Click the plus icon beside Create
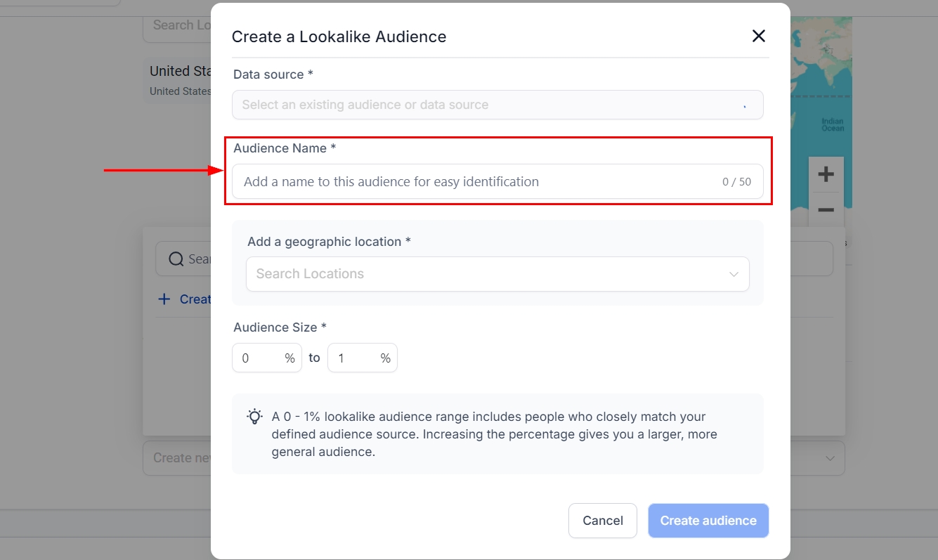 point(164,299)
